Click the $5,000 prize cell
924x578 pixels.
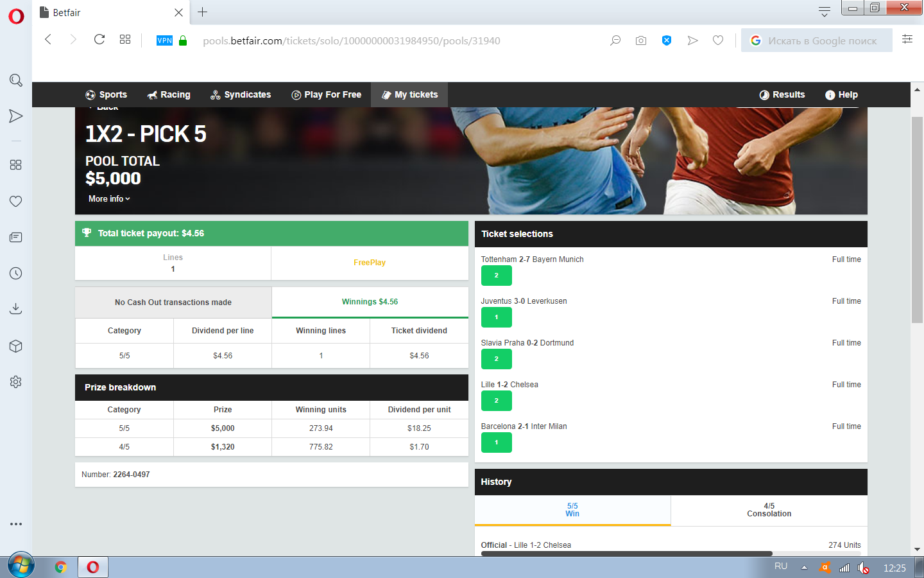coord(223,428)
